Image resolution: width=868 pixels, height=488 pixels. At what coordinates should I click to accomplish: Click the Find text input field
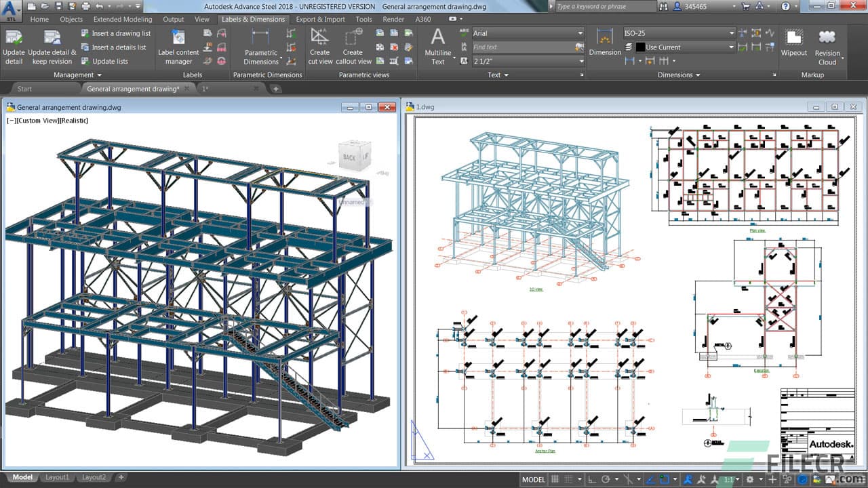tap(522, 47)
